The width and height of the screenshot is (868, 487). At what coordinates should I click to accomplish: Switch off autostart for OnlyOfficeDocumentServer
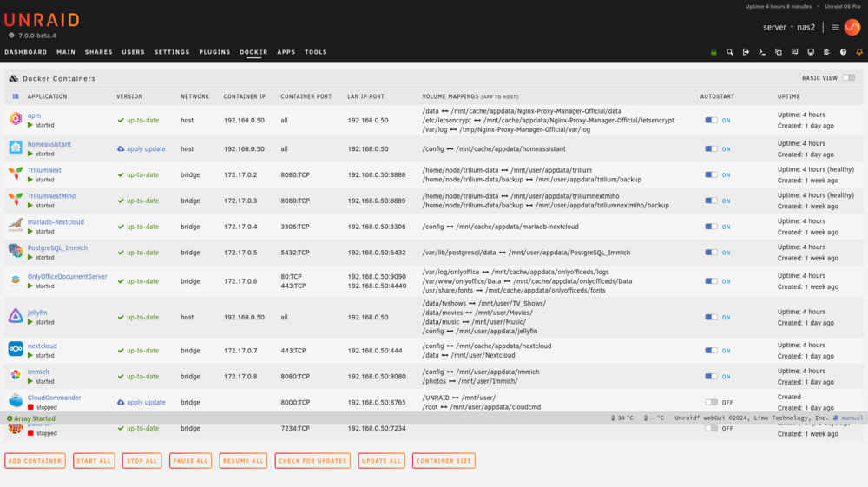tap(712, 281)
